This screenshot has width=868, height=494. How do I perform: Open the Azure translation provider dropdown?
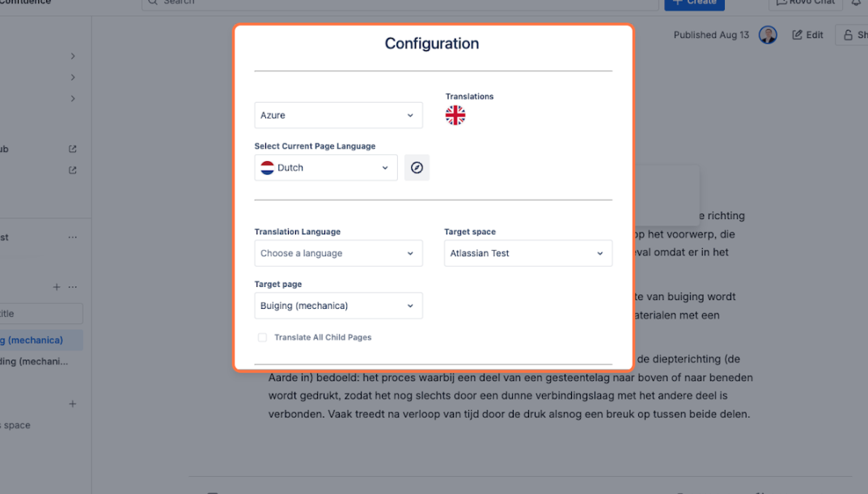(x=338, y=115)
